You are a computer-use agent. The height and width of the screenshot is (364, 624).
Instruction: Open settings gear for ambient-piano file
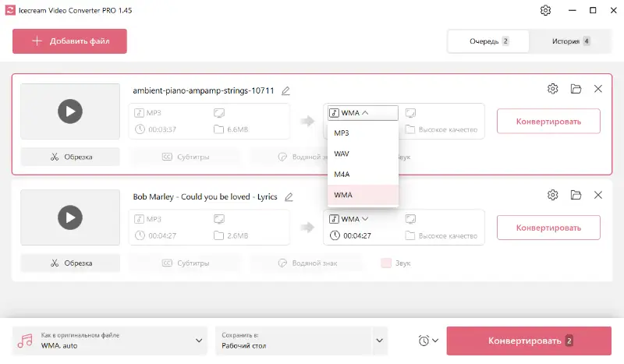(552, 89)
